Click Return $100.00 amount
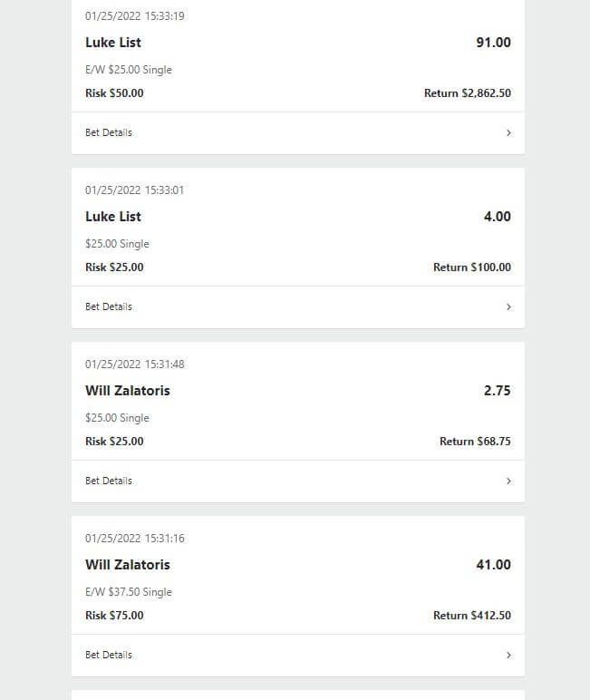Viewport: 590px width, 700px height. click(472, 267)
